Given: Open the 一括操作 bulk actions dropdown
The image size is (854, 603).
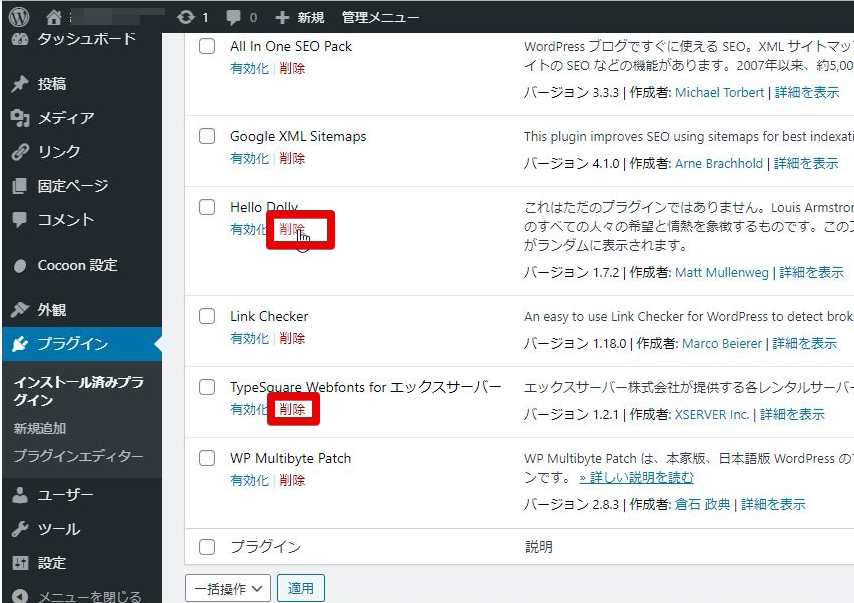Looking at the screenshot, I should tap(228, 588).
